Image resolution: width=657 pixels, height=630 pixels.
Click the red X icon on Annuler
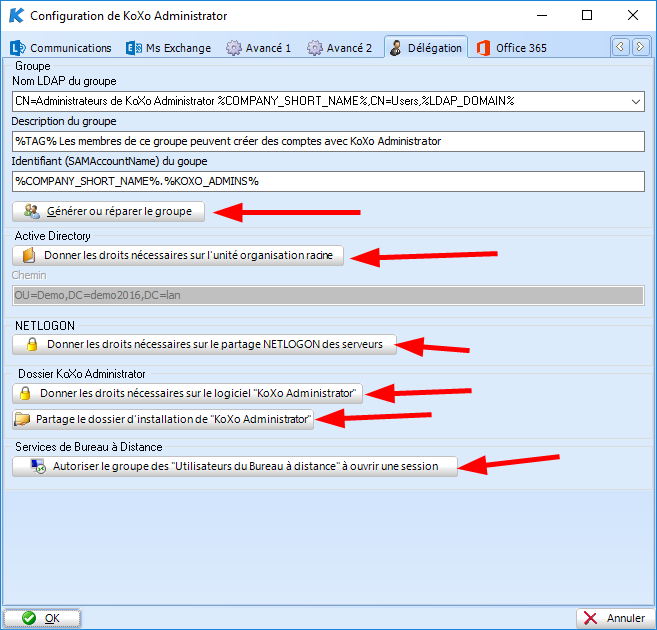click(x=590, y=618)
